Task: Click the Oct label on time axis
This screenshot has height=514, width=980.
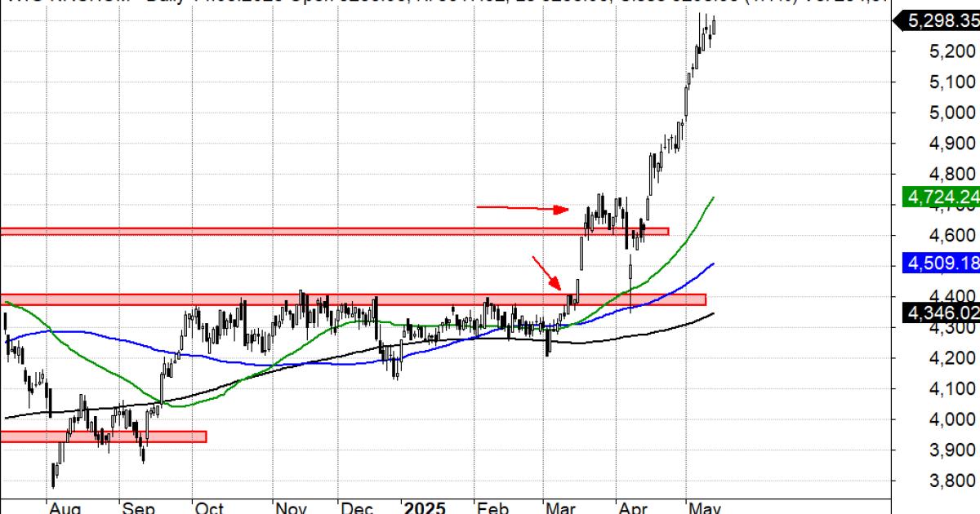Action: click(208, 507)
